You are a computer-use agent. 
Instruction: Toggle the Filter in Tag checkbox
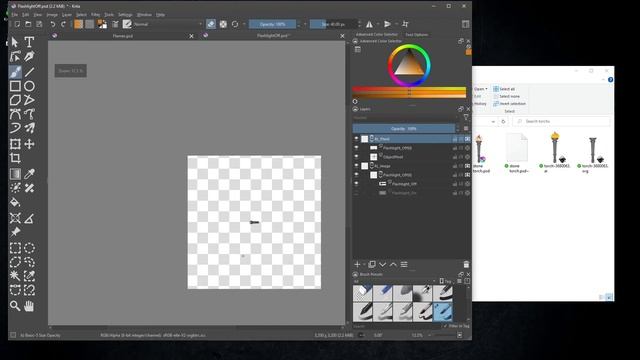(x=445, y=326)
